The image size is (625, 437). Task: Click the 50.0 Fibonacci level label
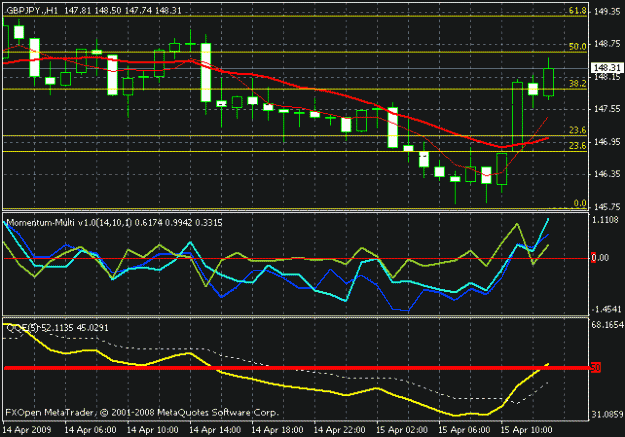[577, 46]
